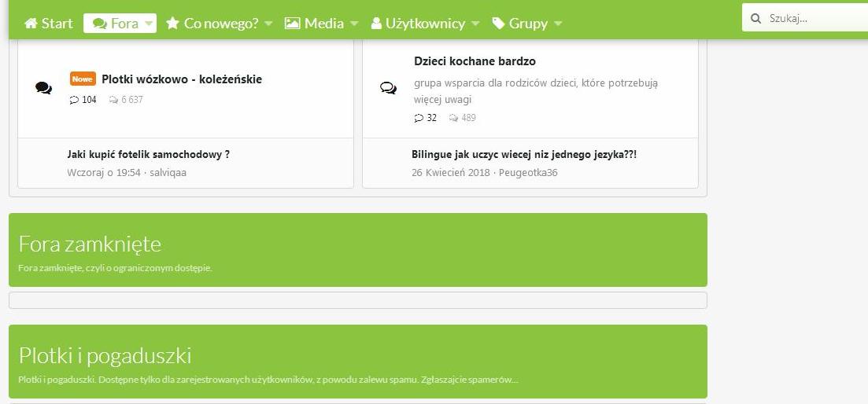The height and width of the screenshot is (404, 868).
Task: Open the Użytkownicy dropdown arrow
Action: (x=475, y=24)
